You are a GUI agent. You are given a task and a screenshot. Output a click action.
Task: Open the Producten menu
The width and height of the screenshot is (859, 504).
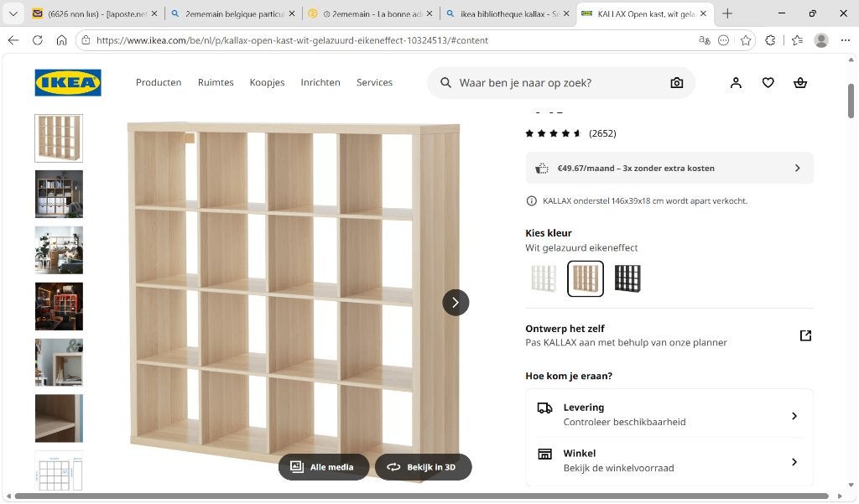pos(159,82)
